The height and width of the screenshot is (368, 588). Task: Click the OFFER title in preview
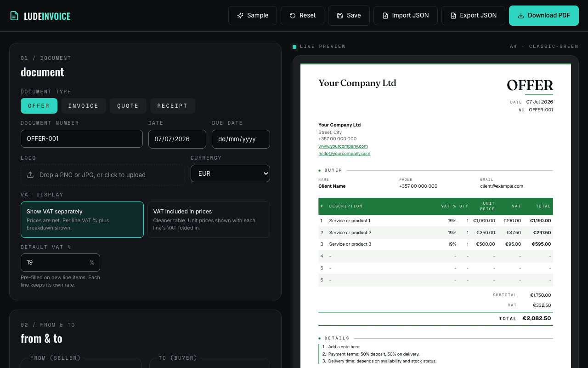(530, 86)
